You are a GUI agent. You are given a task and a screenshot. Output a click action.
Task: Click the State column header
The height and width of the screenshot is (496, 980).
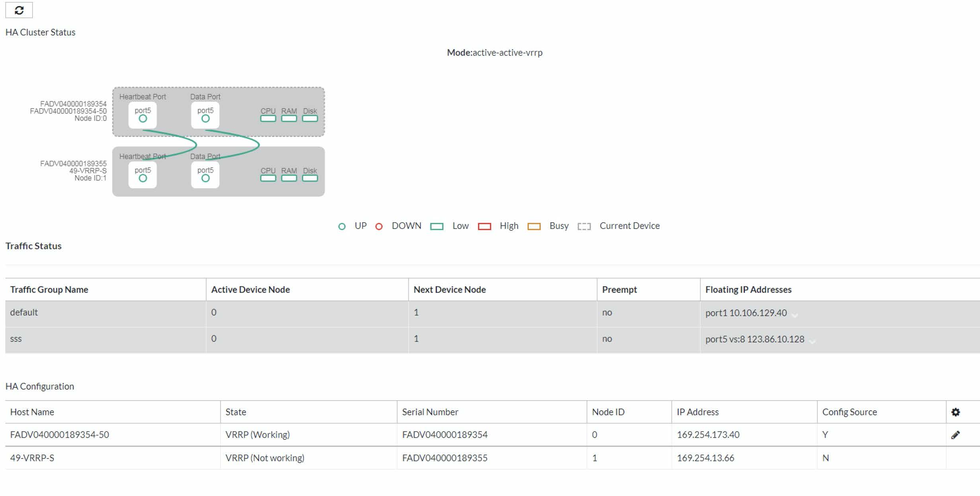(x=236, y=412)
